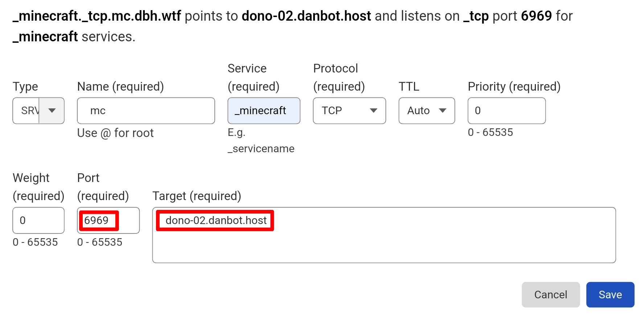This screenshot has height=319, width=644.
Task: Click the Name field containing mc
Action: (x=145, y=111)
